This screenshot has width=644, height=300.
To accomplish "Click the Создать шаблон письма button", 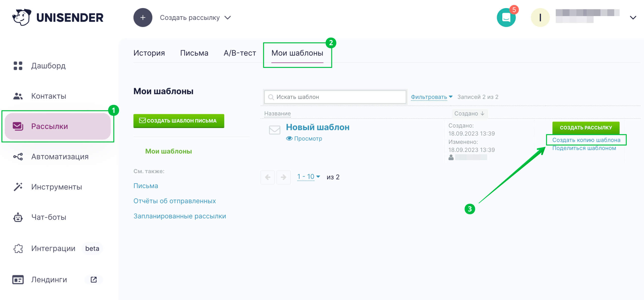I will point(179,121).
